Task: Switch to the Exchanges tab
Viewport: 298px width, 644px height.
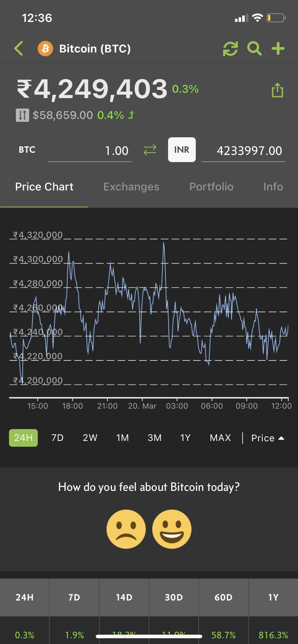Action: 131,187
